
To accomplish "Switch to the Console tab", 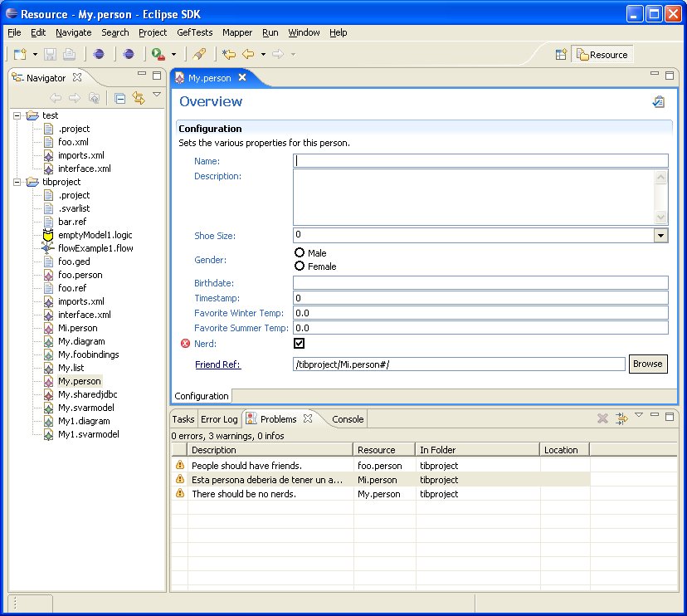I will 348,419.
